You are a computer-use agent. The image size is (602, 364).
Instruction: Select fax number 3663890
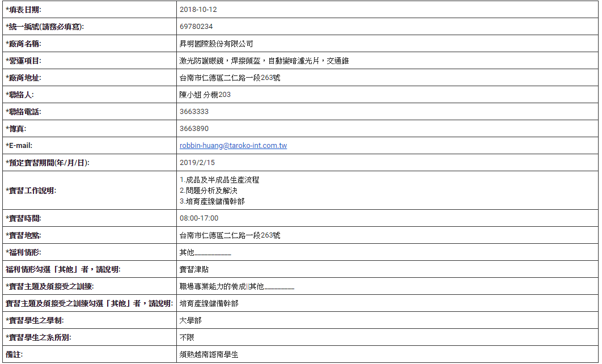pos(194,129)
